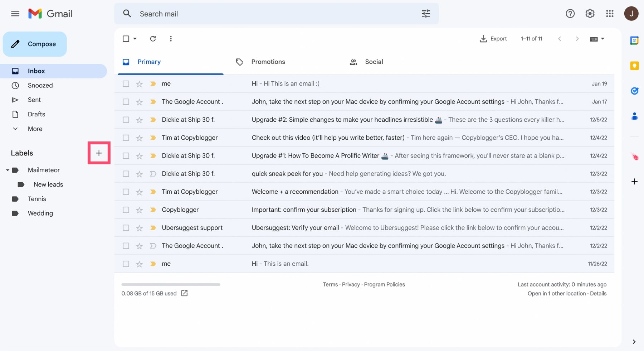
Task: Check the Upgrade #2 email checkbox
Action: (x=126, y=120)
